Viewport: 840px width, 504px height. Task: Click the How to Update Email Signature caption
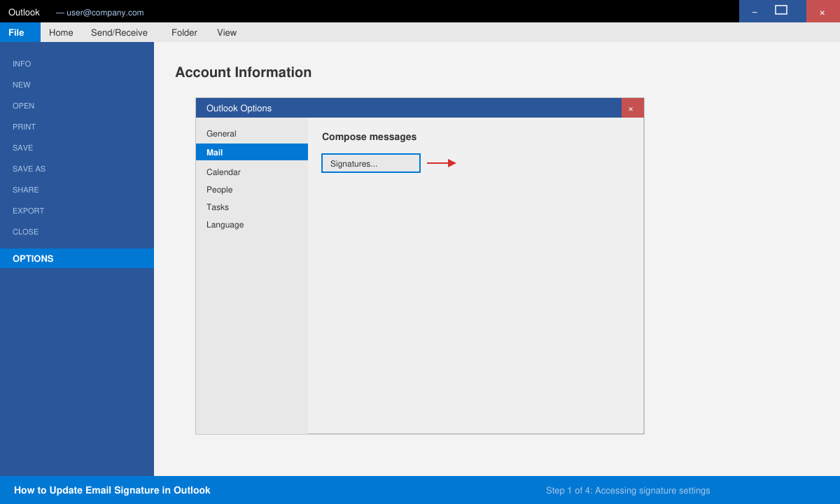point(112,490)
